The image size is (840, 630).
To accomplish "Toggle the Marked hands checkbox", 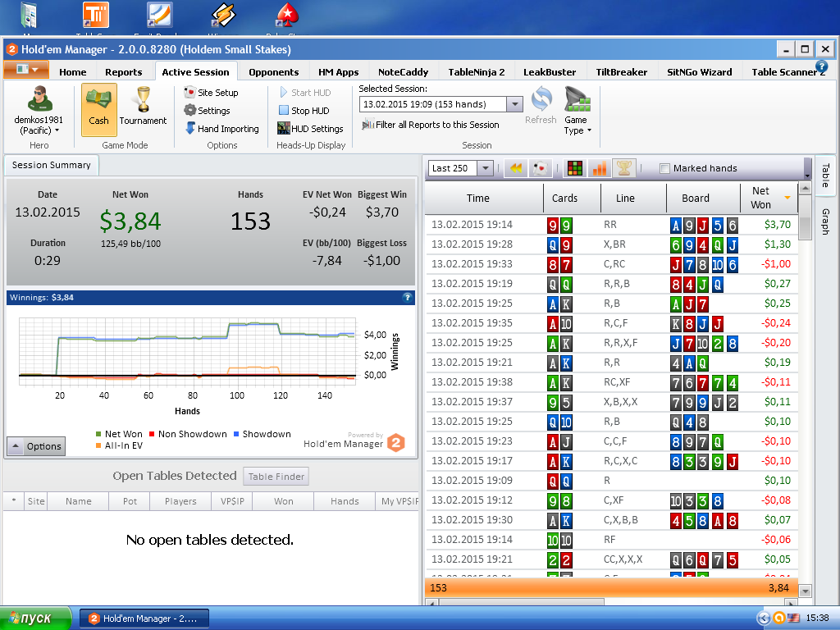I will [x=664, y=168].
